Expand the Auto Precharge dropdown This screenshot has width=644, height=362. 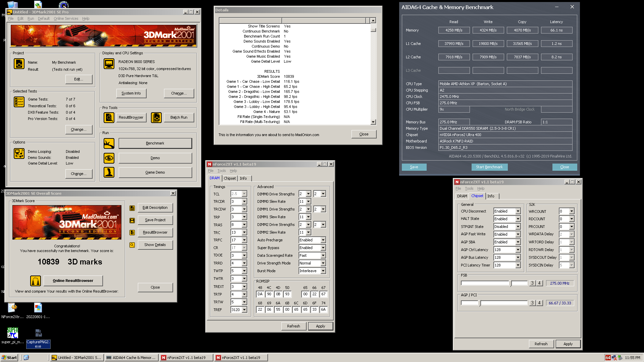323,240
